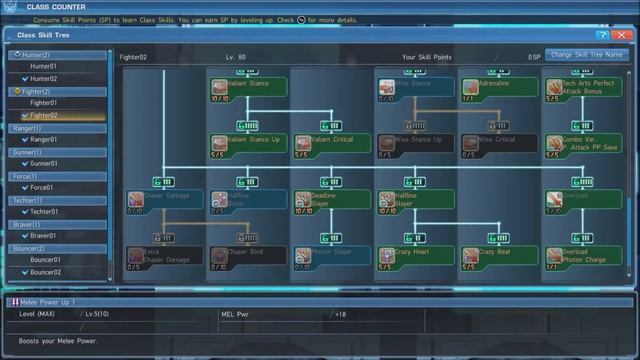The width and height of the screenshot is (640, 360).
Task: Click the 10/10 level under Deadline Slayer
Action: pos(304,211)
